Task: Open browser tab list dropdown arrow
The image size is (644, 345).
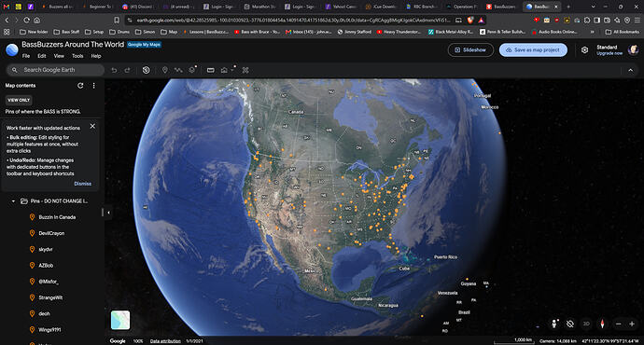Action: coord(593,7)
